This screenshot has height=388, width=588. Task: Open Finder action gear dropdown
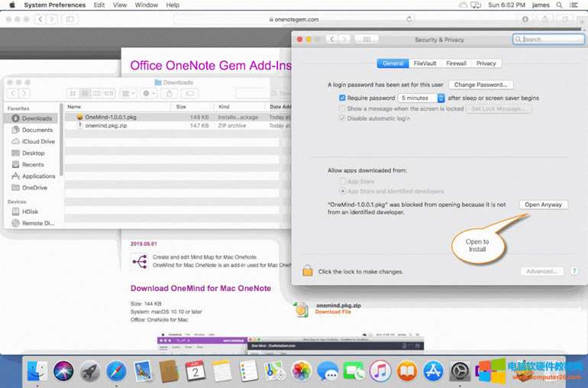(147, 93)
